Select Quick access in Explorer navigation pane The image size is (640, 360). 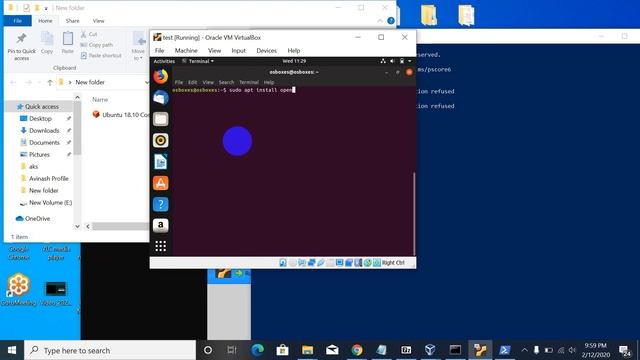38,107
